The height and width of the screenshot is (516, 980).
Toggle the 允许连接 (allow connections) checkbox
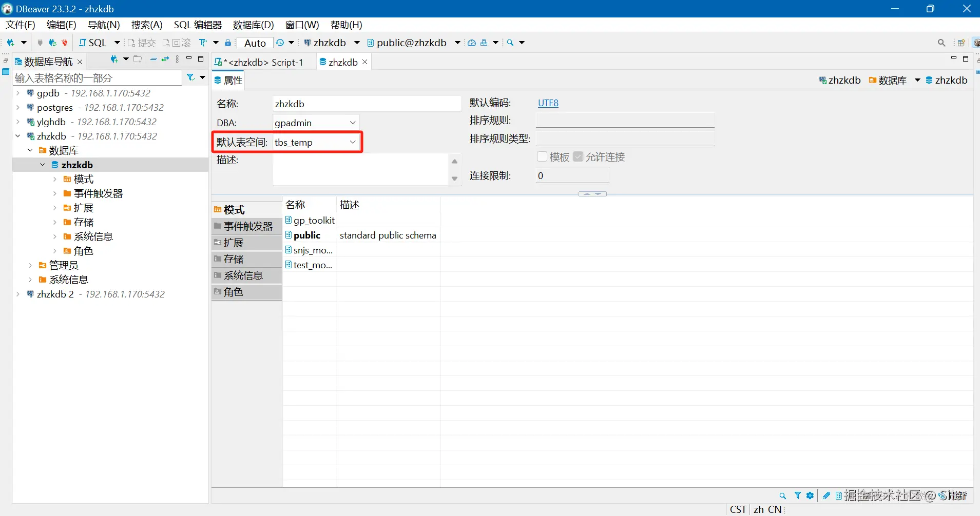click(578, 156)
